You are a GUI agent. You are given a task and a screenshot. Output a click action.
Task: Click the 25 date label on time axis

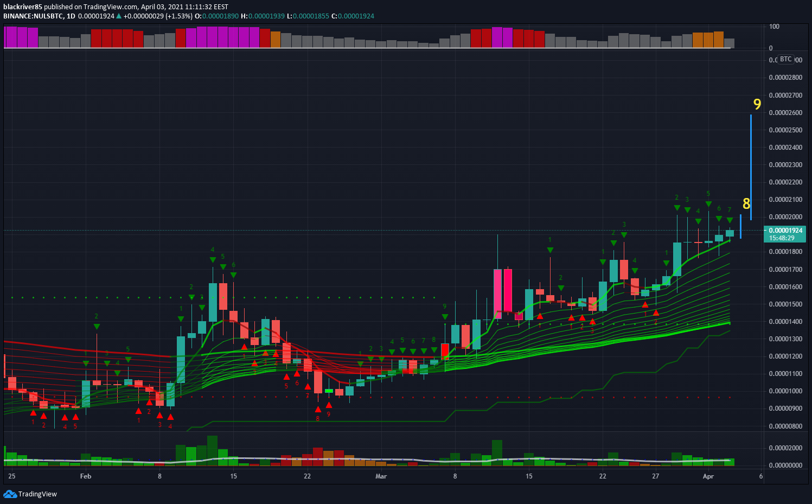click(12, 476)
